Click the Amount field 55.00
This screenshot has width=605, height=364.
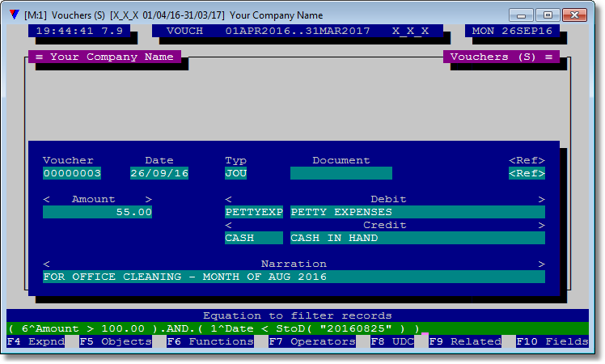click(97, 212)
